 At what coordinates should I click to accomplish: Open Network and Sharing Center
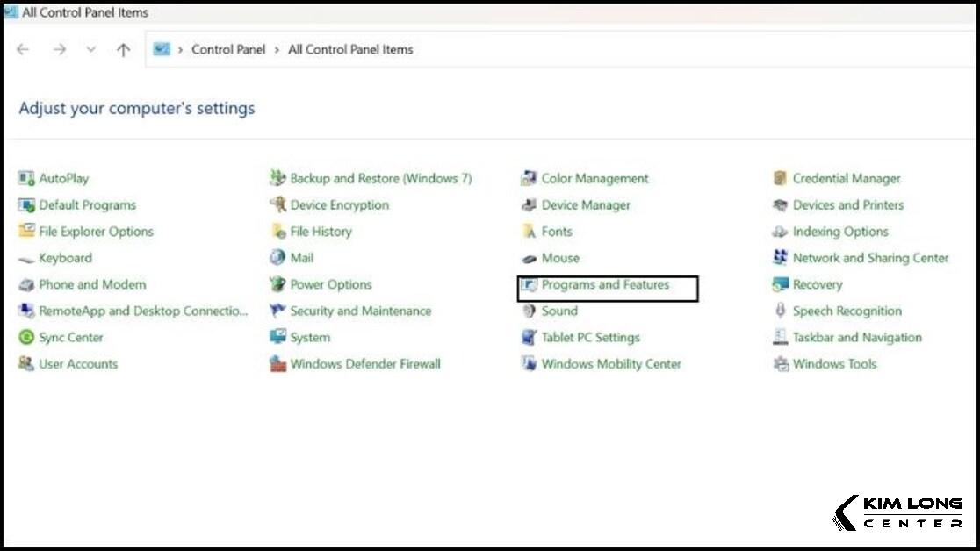pos(868,258)
